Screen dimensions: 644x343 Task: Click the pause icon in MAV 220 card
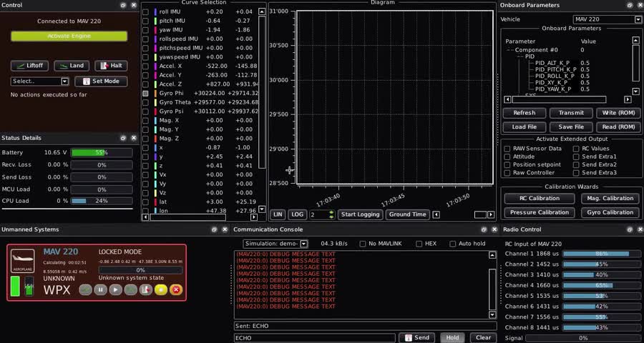pyautogui.click(x=100, y=289)
